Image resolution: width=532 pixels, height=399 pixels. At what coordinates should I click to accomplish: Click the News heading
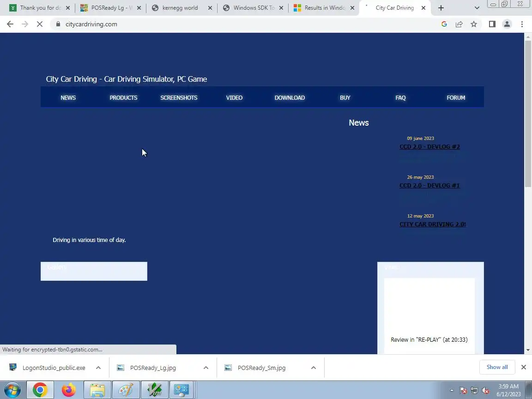click(x=359, y=122)
